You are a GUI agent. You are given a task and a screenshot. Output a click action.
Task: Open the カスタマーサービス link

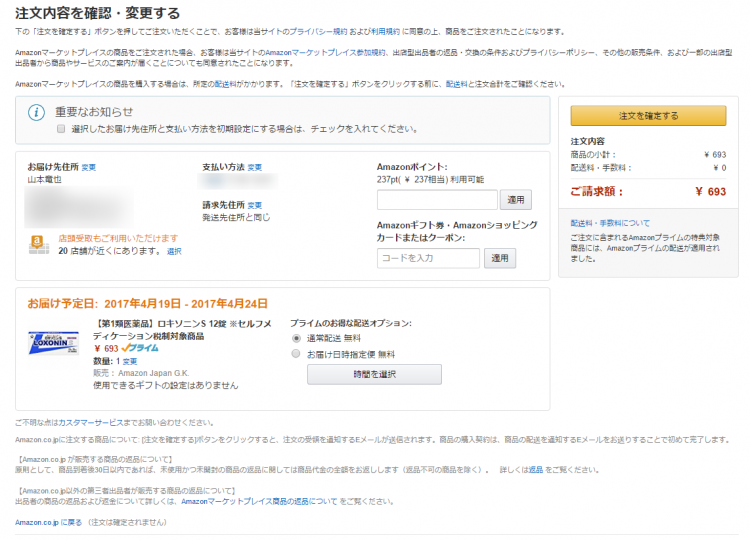pyautogui.click(x=91, y=423)
